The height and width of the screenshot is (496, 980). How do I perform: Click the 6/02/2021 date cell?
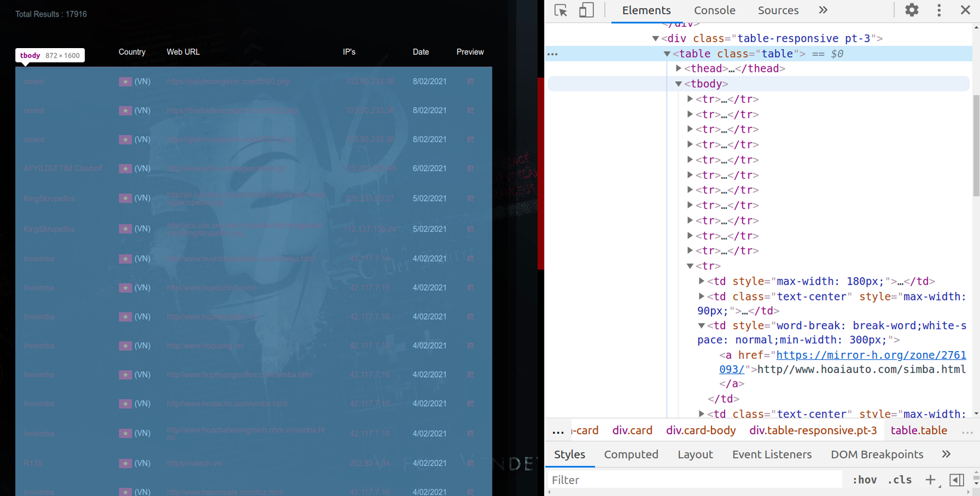[429, 169]
